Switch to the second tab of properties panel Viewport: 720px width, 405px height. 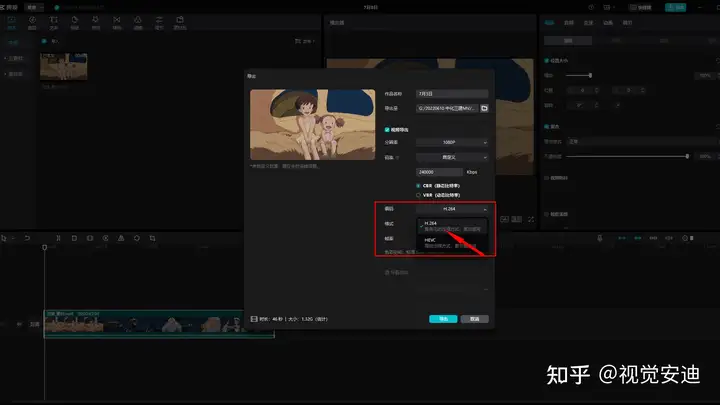tap(569, 22)
